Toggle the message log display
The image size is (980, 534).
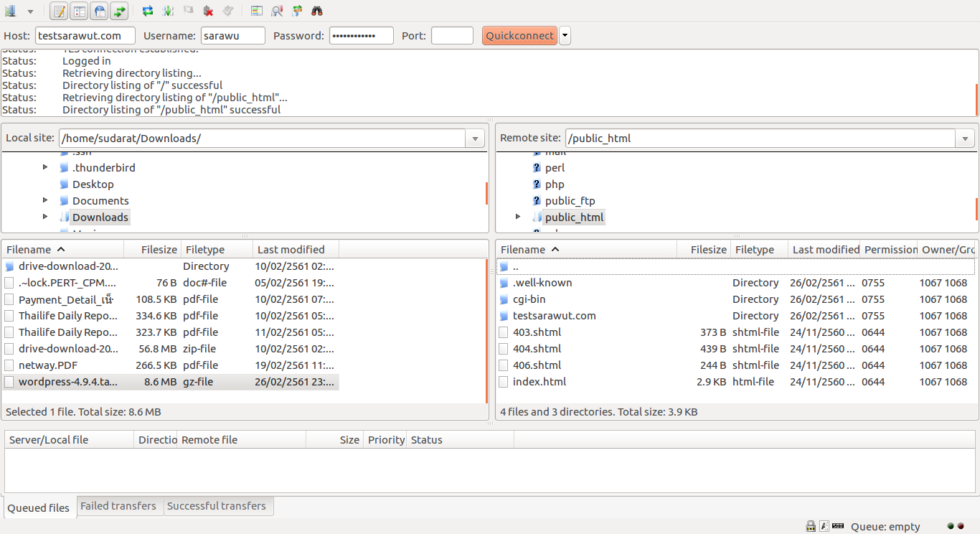coord(60,11)
